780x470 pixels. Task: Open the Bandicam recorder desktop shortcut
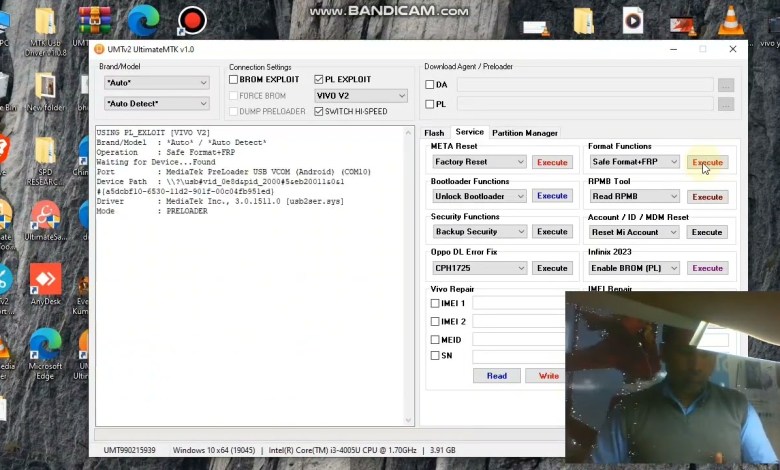click(192, 20)
